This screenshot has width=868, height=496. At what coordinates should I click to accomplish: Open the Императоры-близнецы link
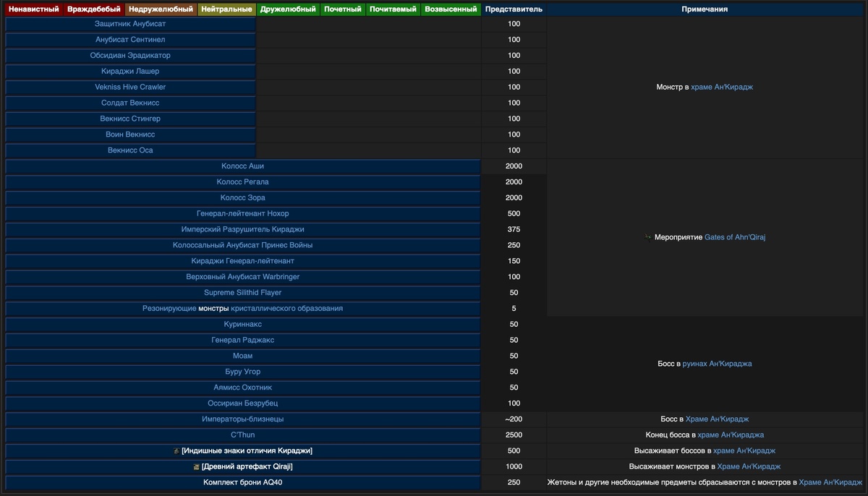coord(242,420)
